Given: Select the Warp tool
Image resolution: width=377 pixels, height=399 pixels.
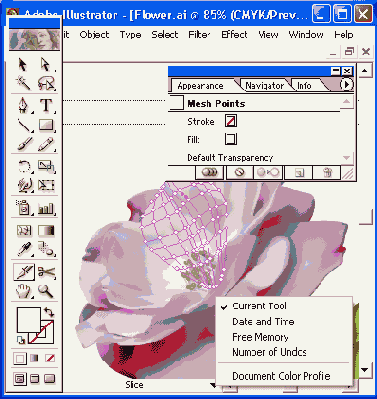Looking at the screenshot, I should [x=24, y=185].
